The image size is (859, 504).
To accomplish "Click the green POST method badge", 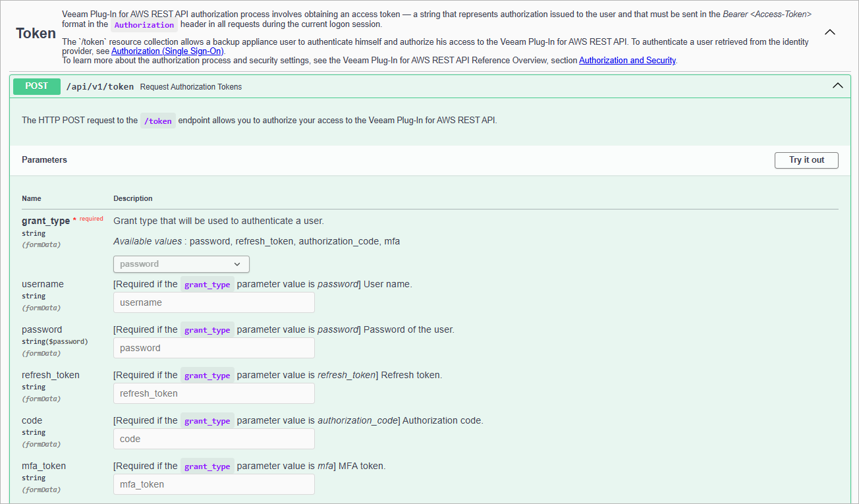I will click(37, 86).
